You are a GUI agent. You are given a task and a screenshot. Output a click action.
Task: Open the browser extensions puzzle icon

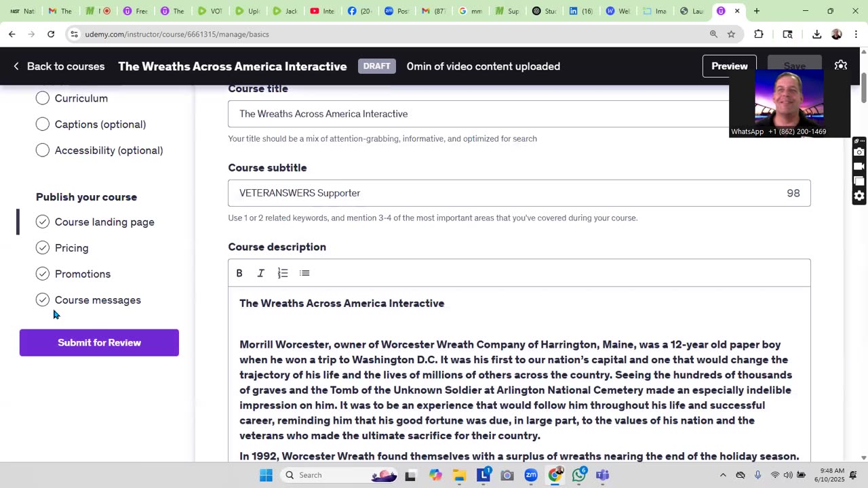[759, 34]
